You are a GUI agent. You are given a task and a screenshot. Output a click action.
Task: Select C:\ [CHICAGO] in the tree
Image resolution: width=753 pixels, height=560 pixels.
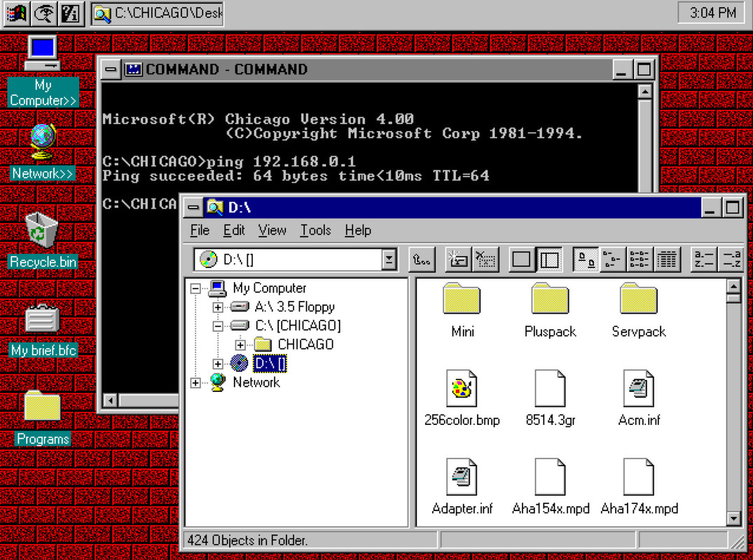(298, 325)
